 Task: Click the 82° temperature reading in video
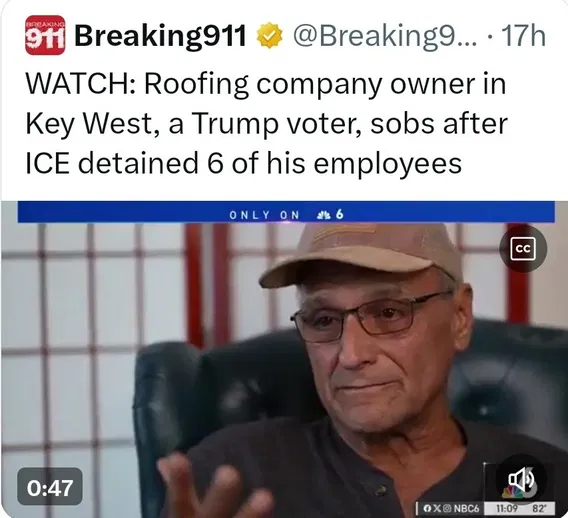pos(538,509)
